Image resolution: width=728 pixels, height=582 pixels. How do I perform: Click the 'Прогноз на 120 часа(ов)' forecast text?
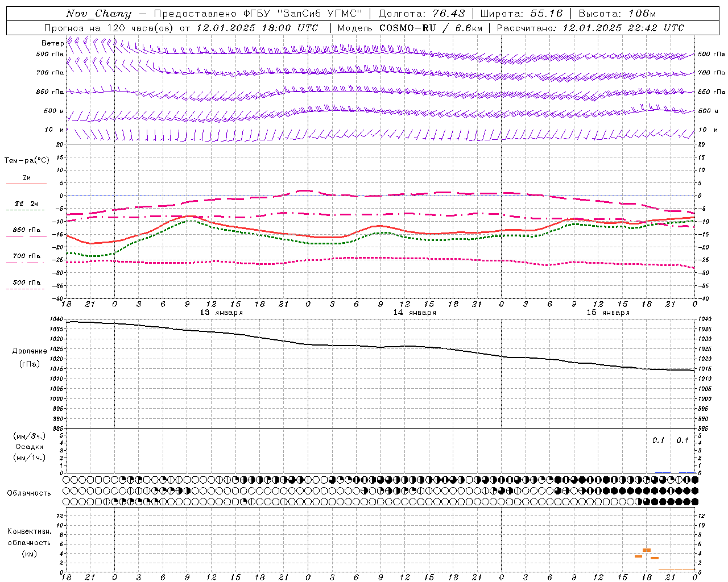point(110,28)
